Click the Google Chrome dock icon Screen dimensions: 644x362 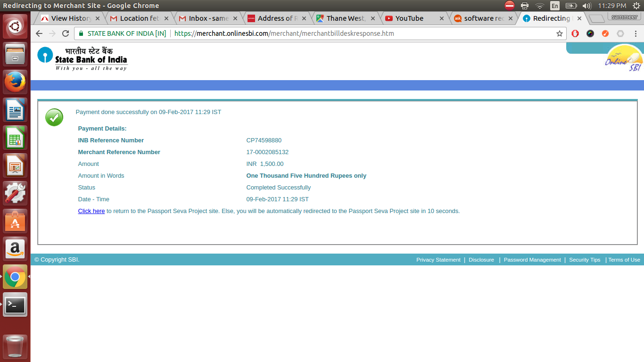(x=15, y=277)
